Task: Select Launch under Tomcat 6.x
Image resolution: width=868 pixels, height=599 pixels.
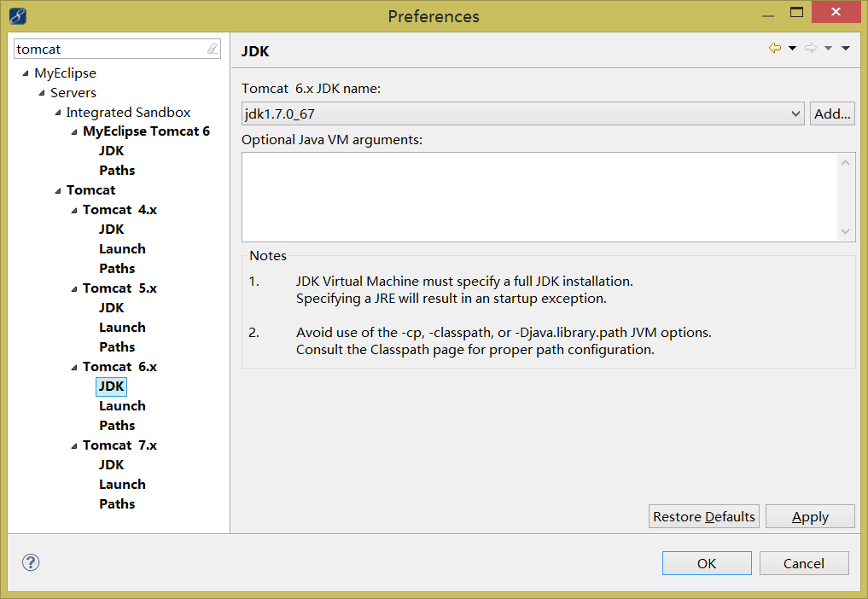Action: [122, 406]
